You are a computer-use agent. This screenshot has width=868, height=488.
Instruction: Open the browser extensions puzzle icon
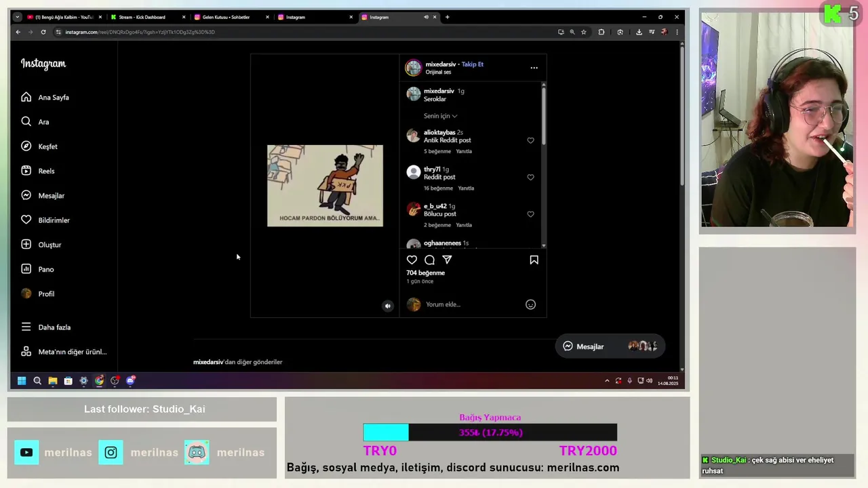click(x=601, y=32)
